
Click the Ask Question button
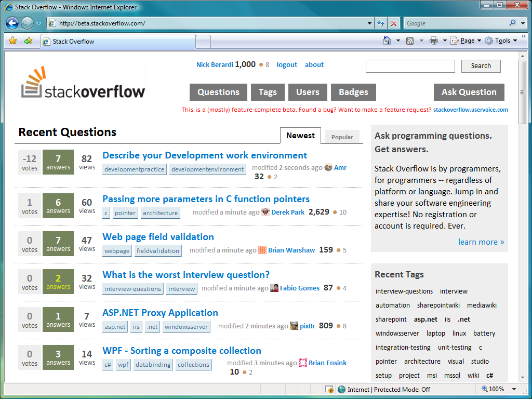coord(469,92)
